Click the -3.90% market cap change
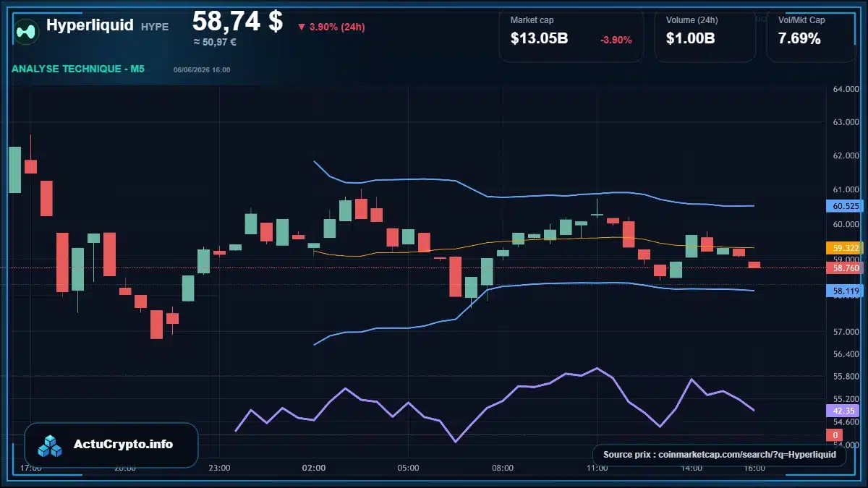 click(x=616, y=40)
